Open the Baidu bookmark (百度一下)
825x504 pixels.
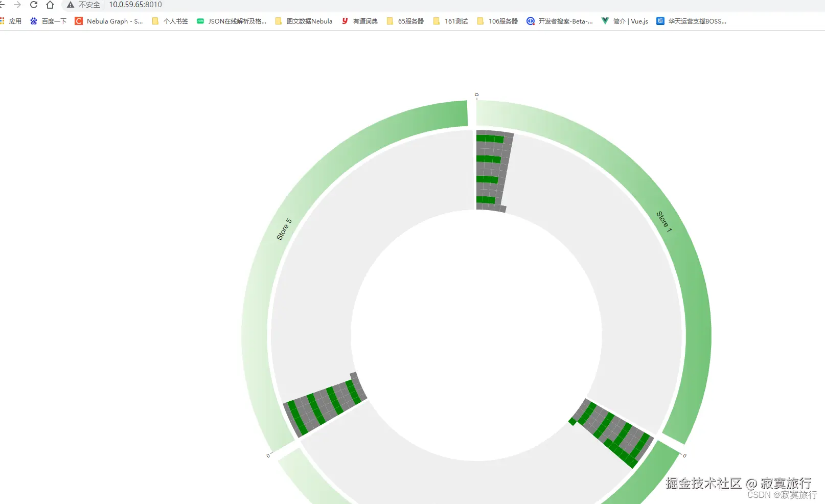tap(49, 21)
